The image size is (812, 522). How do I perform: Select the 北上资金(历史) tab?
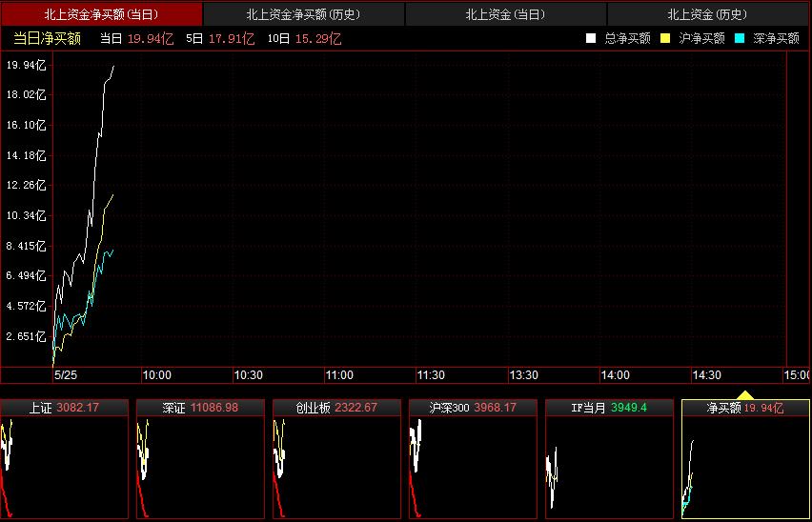[x=707, y=14]
